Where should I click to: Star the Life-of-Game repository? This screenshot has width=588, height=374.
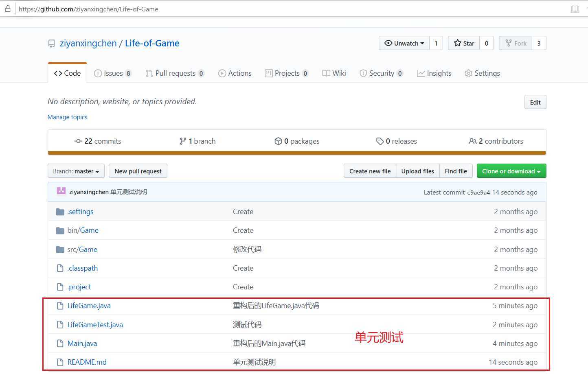[464, 43]
